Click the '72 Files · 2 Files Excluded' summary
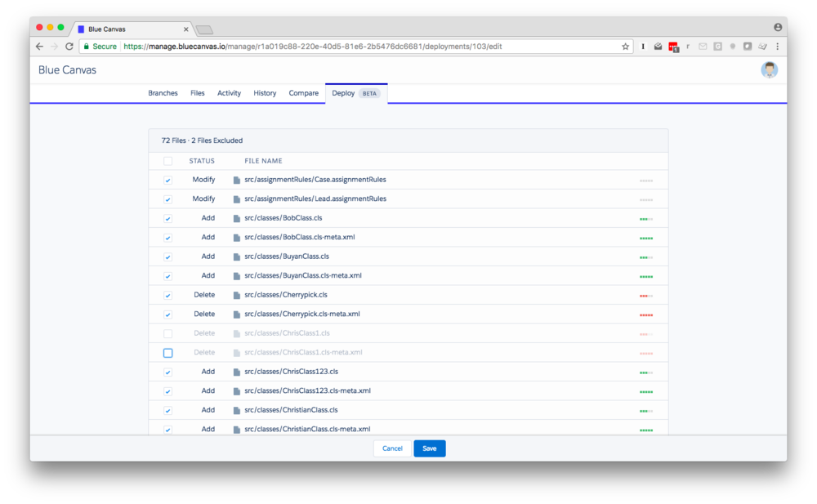The height and width of the screenshot is (504, 817). (202, 140)
